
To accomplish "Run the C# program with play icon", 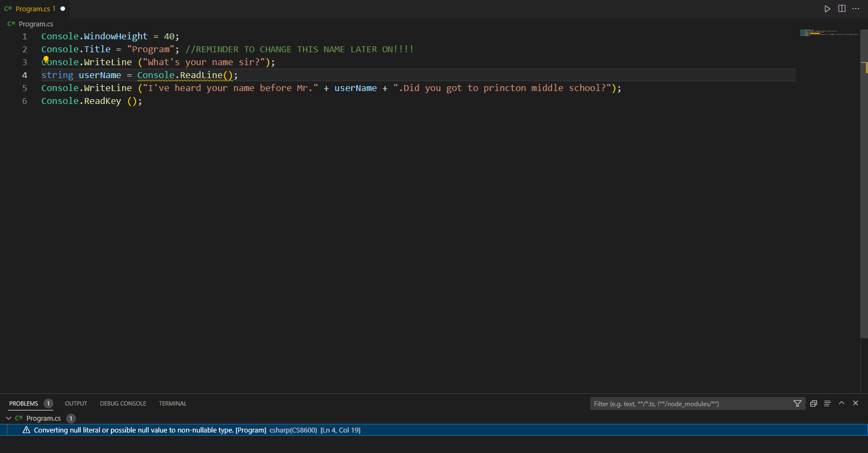I will pos(827,9).
